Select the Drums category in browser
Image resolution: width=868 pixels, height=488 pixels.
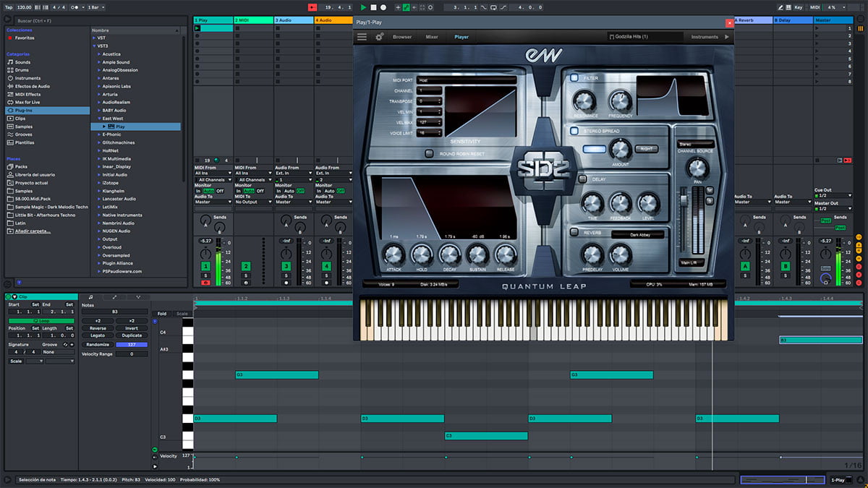pyautogui.click(x=22, y=70)
